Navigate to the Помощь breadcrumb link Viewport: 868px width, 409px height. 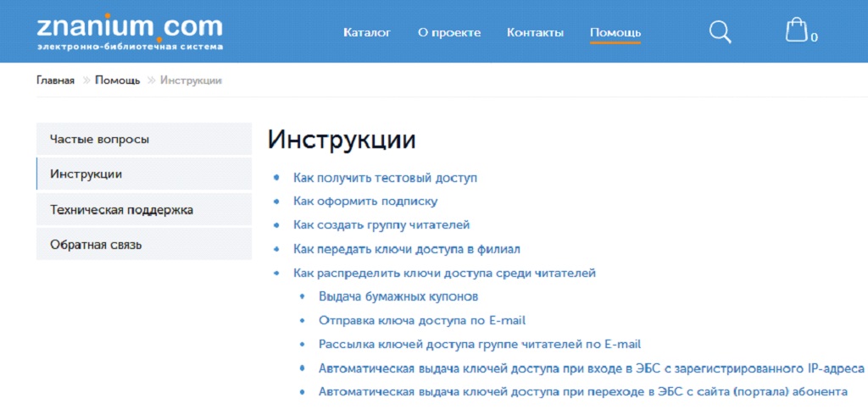[117, 80]
